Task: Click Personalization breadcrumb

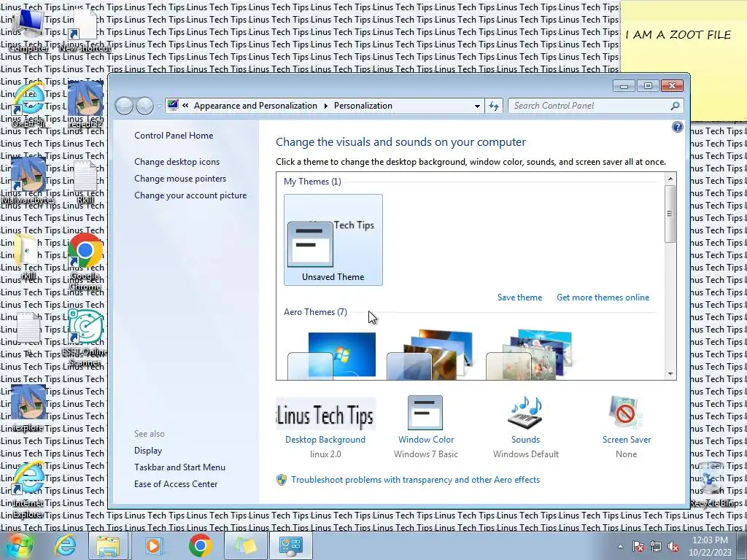Action: (363, 106)
